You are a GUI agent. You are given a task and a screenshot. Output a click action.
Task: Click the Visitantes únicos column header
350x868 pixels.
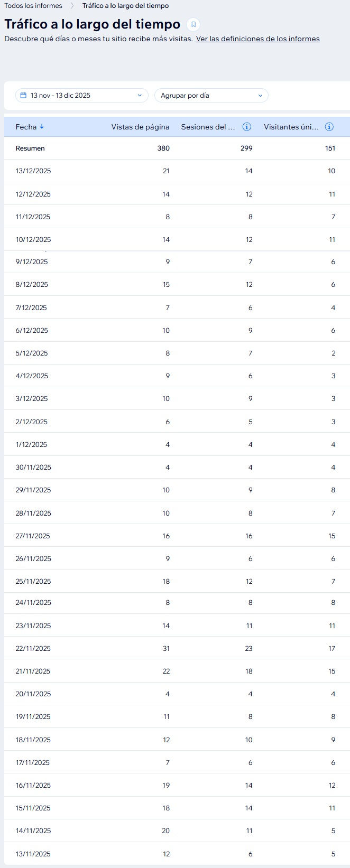click(291, 127)
